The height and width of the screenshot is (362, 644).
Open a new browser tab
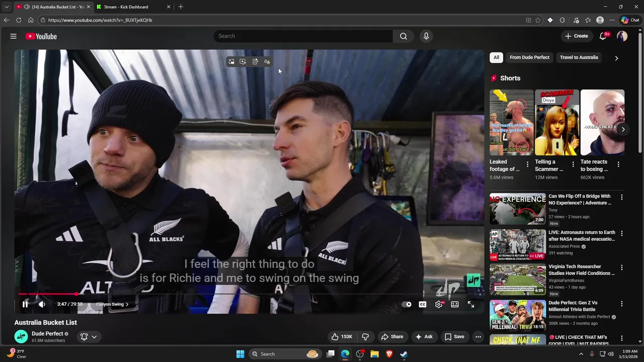181,7
